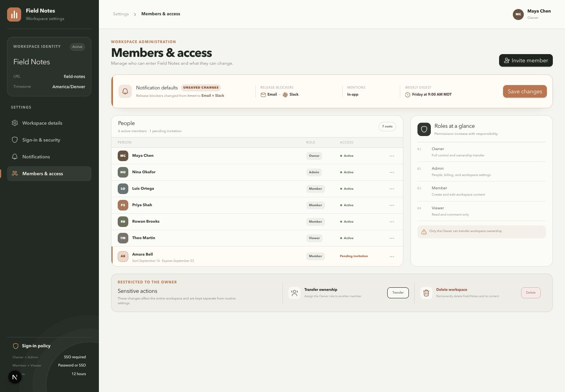Click the shield icon beside Roles at a glance
The image size is (565, 392).
point(424,129)
